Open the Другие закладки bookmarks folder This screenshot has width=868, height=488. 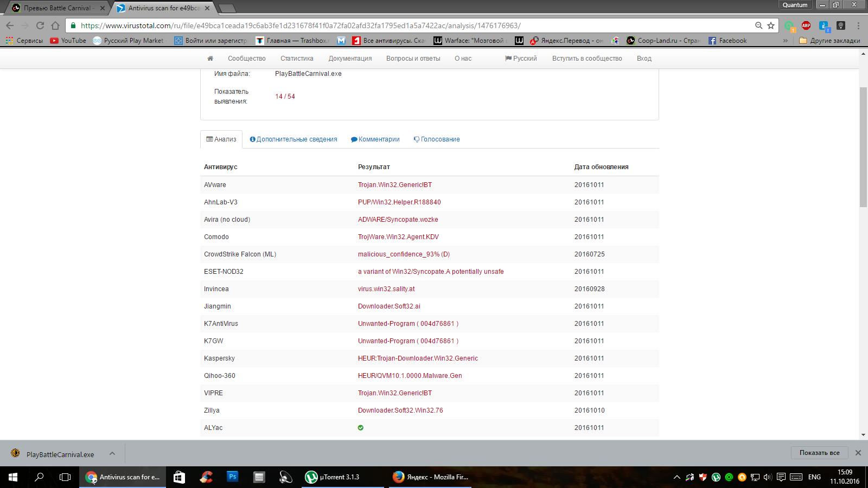830,41
